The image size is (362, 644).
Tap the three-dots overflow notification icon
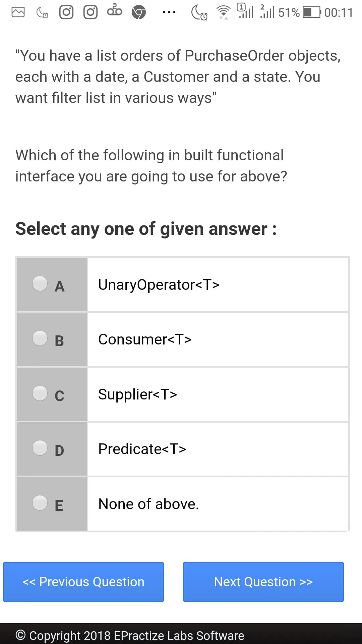click(169, 12)
